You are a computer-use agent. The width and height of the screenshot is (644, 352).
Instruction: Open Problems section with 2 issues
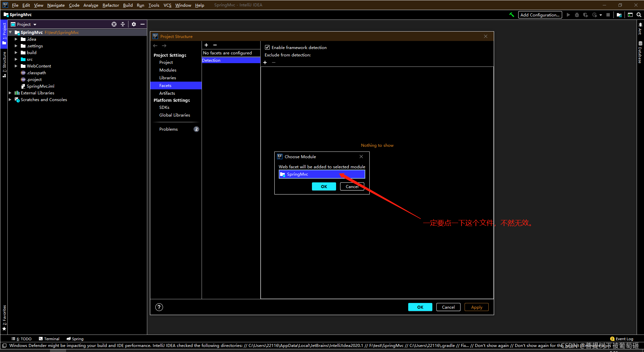[176, 129]
